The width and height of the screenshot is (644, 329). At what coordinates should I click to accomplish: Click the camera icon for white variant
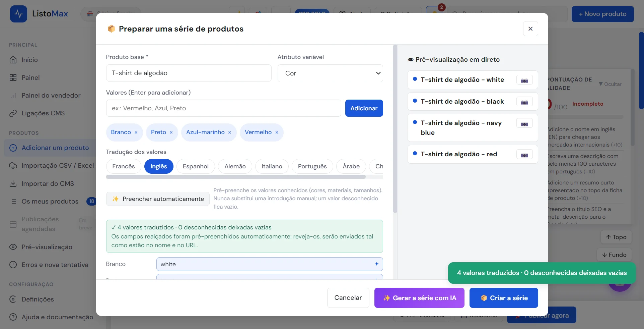[x=524, y=80]
